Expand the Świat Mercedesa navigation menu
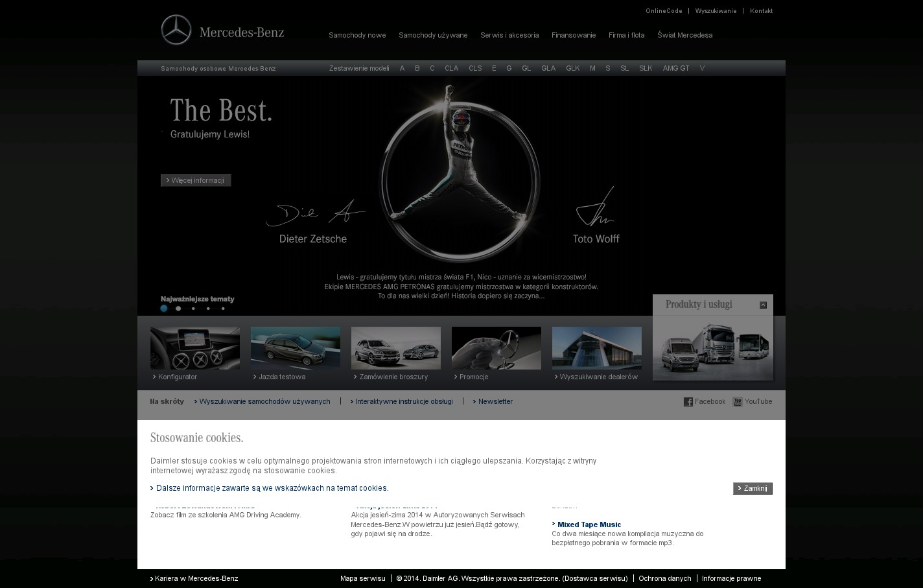923x588 pixels. [684, 35]
